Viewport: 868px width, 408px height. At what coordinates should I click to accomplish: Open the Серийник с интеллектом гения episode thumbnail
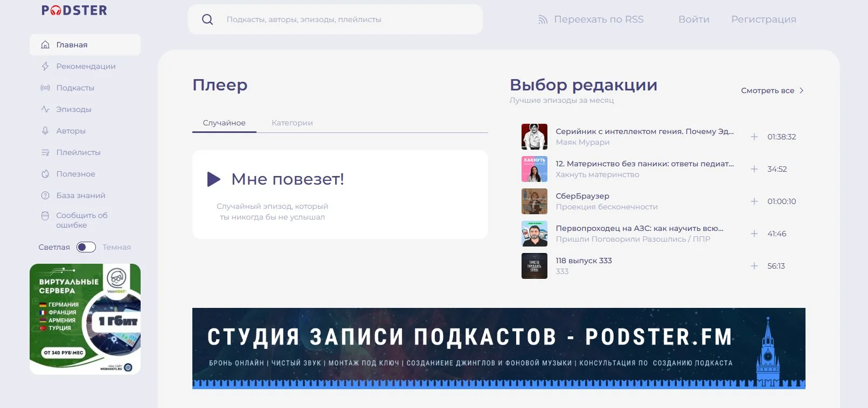click(x=534, y=137)
